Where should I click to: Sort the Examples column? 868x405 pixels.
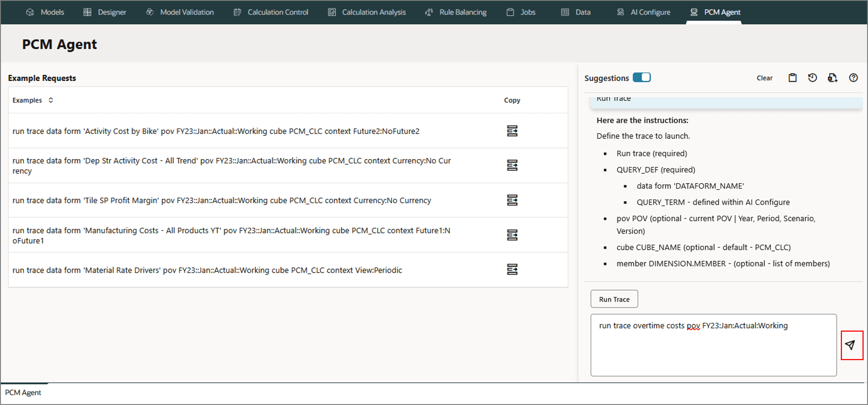tap(51, 100)
